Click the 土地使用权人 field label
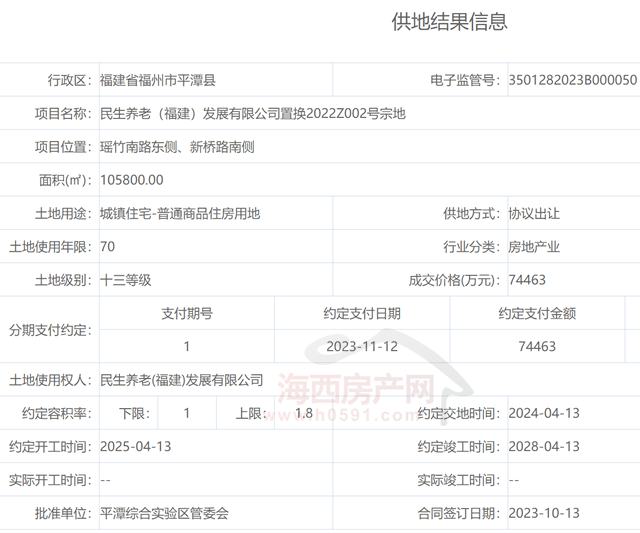The height and width of the screenshot is (533, 640). (51, 380)
